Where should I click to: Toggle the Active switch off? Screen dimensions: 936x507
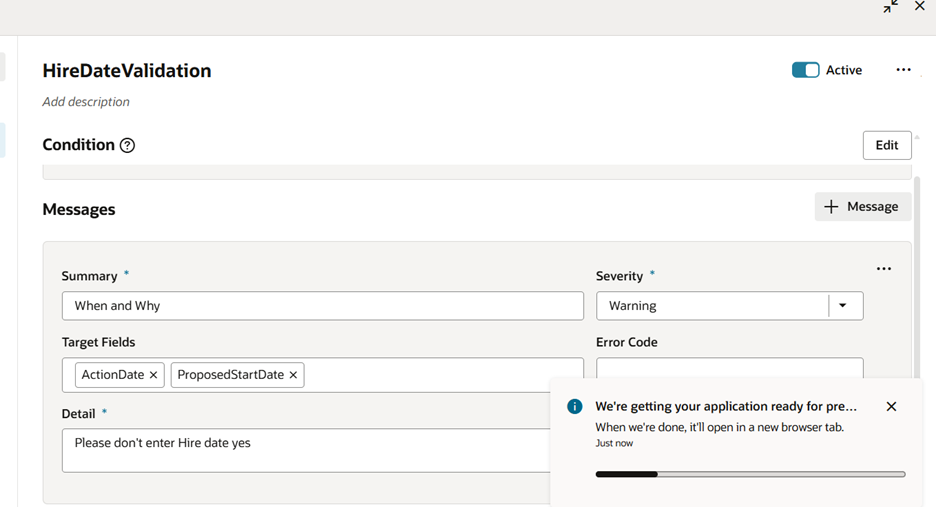click(805, 70)
